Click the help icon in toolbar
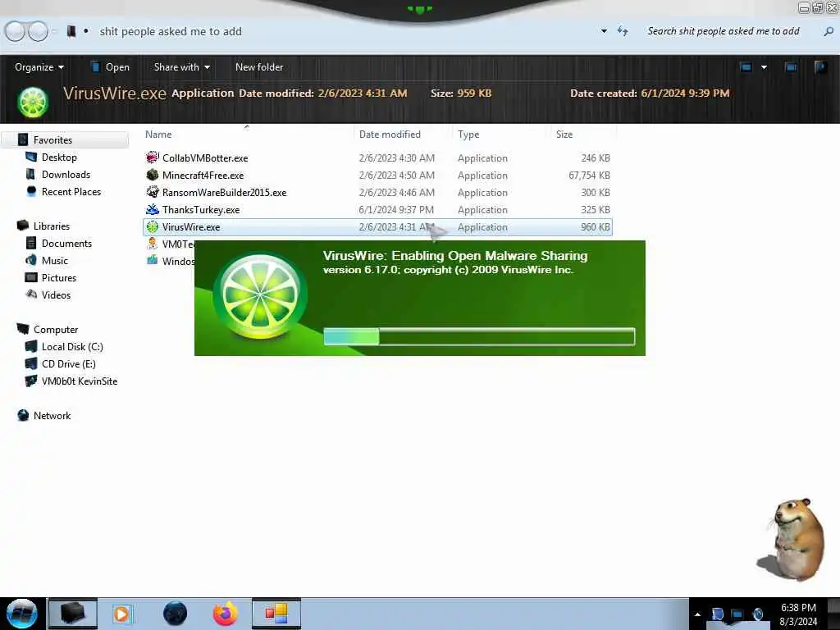 click(820, 67)
